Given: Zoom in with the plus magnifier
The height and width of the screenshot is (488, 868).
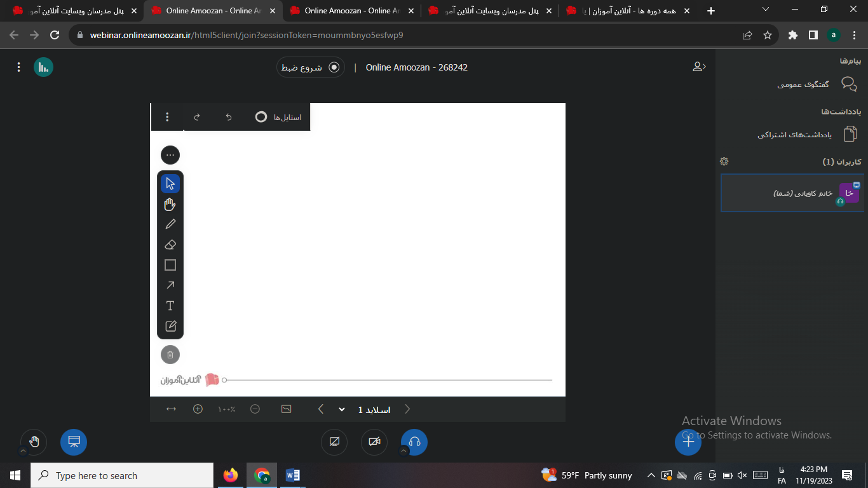Looking at the screenshot, I should click(x=198, y=409).
